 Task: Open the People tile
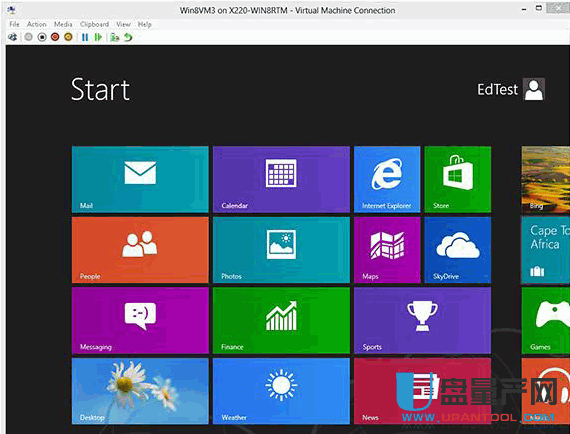point(140,250)
